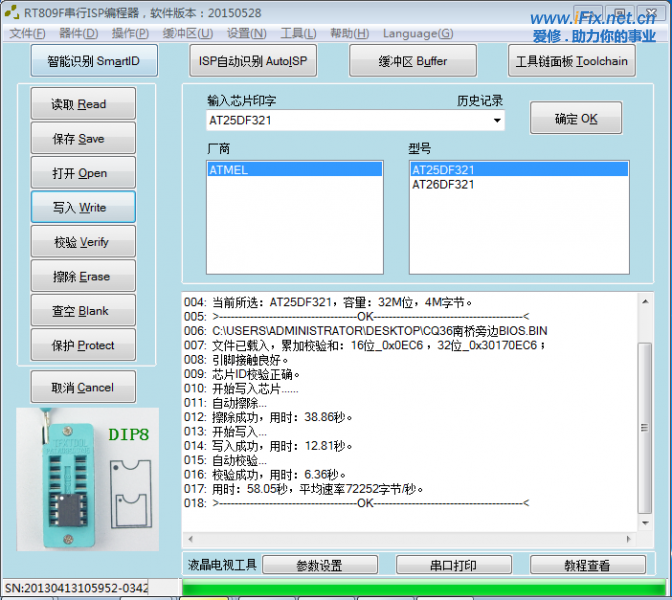Click the ISP AutoISP auto detect button
This screenshot has height=600, width=672.
[253, 61]
